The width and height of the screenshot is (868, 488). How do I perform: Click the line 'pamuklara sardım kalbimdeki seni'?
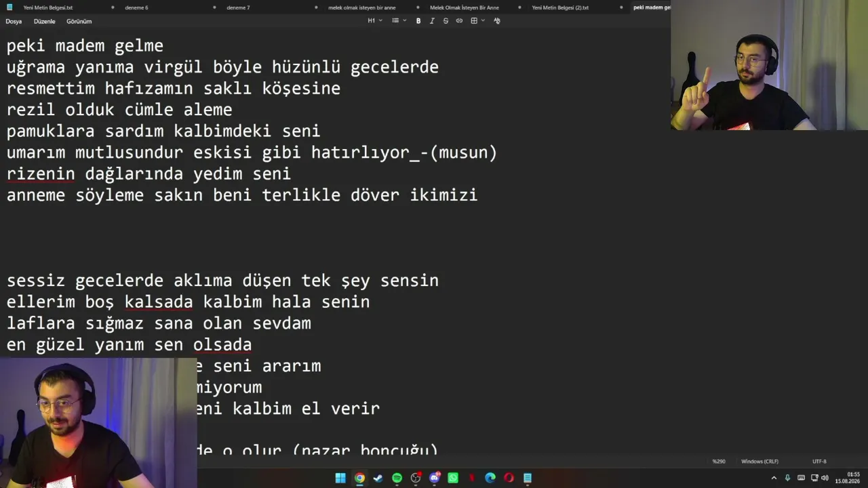(x=163, y=131)
